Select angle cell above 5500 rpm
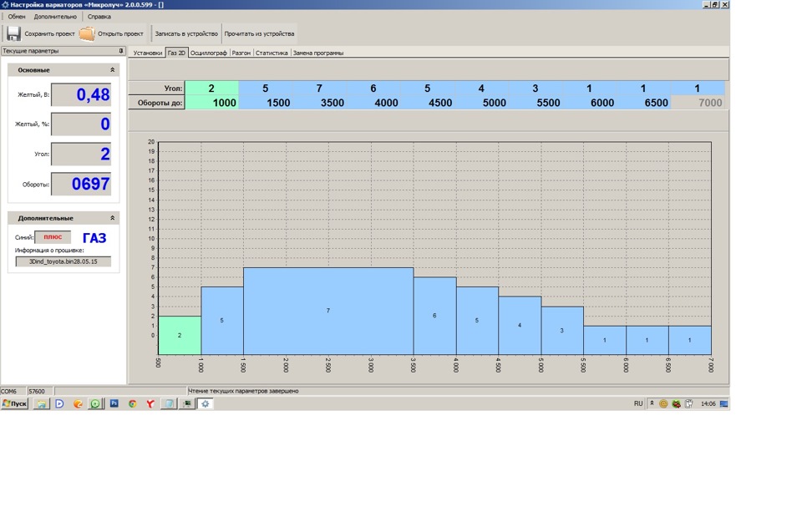Image resolution: width=802 pixels, height=532 pixels. [536, 88]
